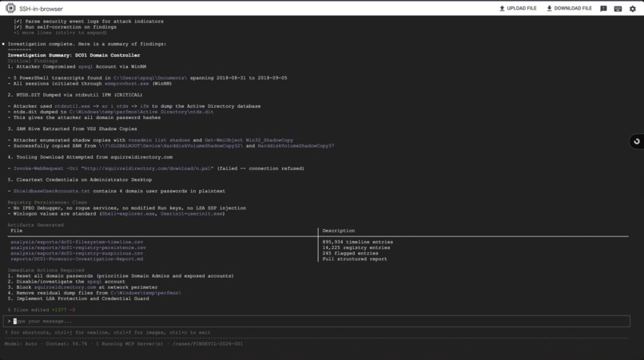This screenshot has height=360, width=644.
Task: Click 'Implement LSA Protection and Credential Guard' line
Action: tap(78, 299)
